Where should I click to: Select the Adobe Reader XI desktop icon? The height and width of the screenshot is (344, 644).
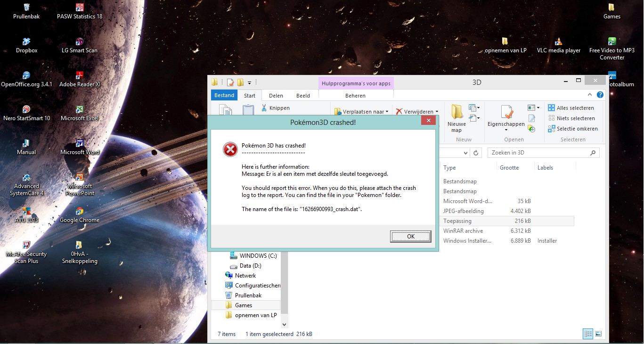80,79
